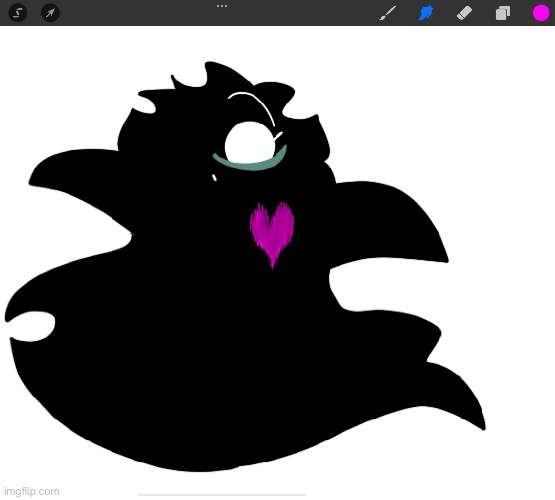
Task: Switch to the Eraser tool
Action: coord(464,13)
